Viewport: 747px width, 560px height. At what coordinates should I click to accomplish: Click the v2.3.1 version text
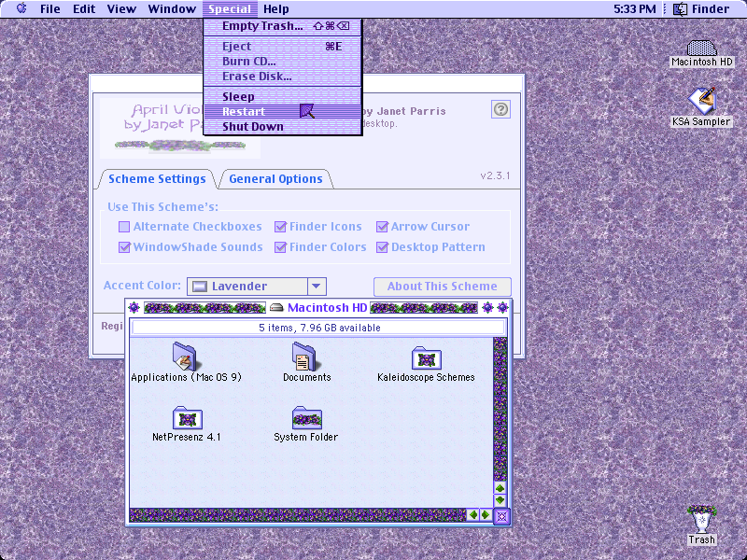pos(495,175)
